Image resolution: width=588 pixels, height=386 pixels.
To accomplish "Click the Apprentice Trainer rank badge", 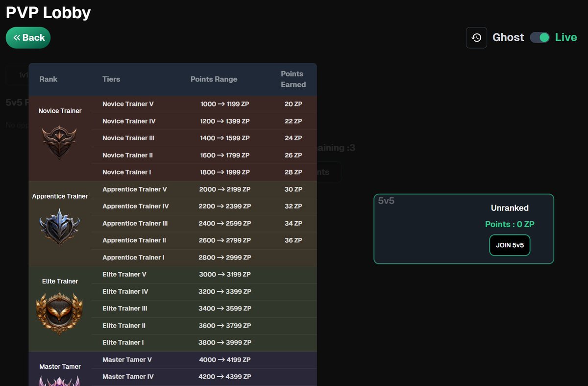I will click(x=60, y=227).
